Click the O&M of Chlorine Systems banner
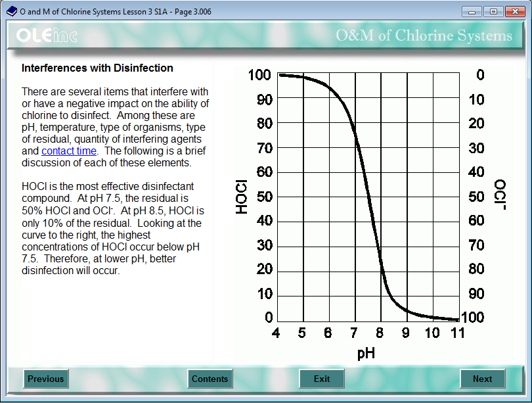The height and width of the screenshot is (403, 532). (x=424, y=36)
